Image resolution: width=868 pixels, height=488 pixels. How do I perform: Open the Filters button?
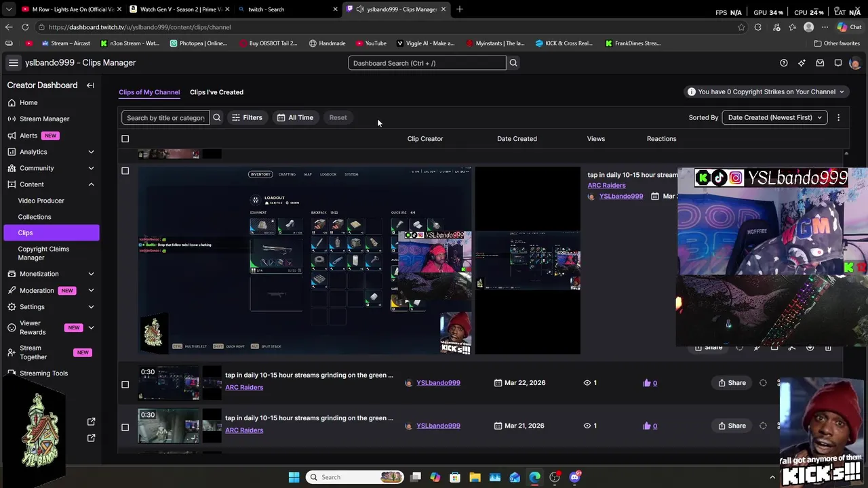(x=247, y=117)
